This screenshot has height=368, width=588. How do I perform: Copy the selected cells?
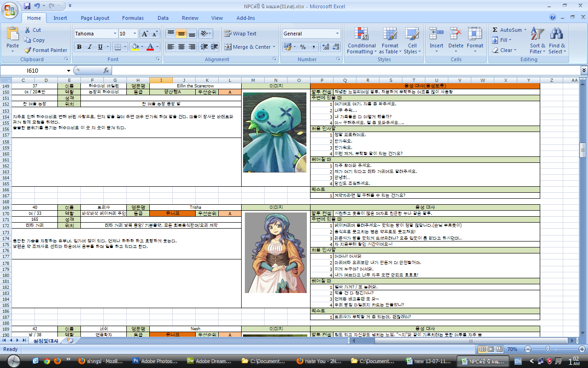pos(34,40)
